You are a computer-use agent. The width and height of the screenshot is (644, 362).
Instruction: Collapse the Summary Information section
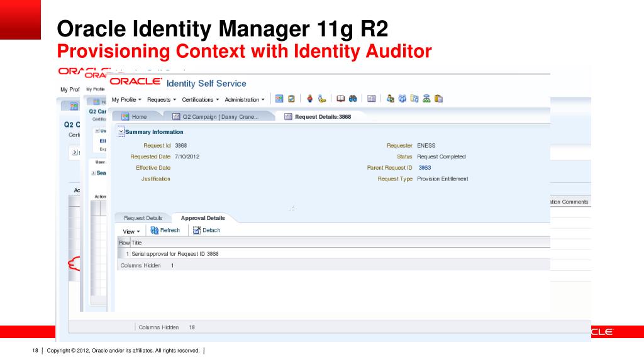pyautogui.click(x=121, y=131)
